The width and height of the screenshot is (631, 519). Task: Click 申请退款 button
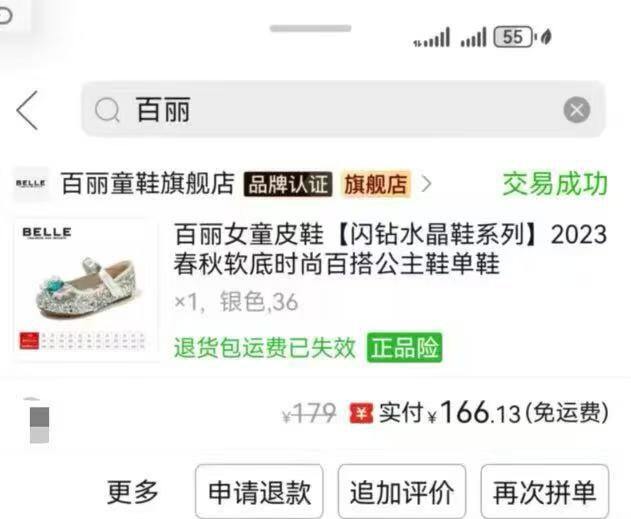click(259, 492)
